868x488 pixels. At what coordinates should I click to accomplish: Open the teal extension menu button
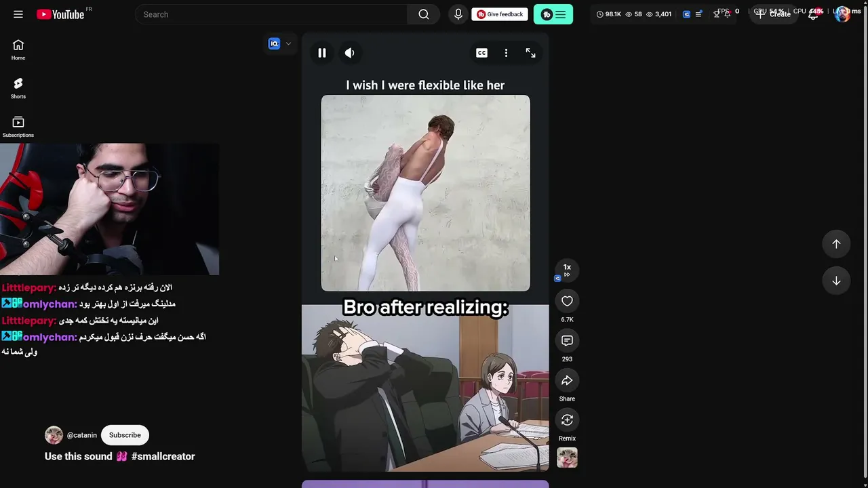click(x=553, y=14)
